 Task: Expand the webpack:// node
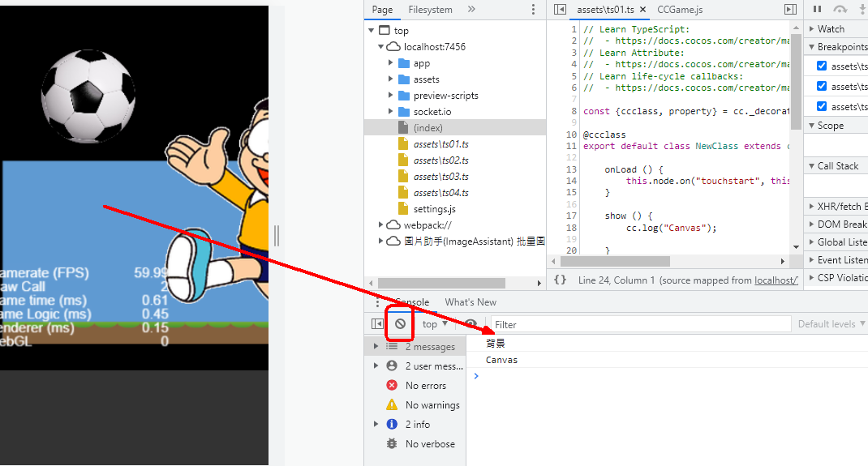[x=380, y=224]
